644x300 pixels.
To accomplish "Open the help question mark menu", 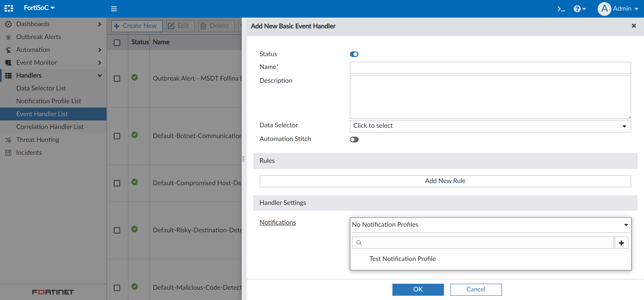I will point(579,9).
